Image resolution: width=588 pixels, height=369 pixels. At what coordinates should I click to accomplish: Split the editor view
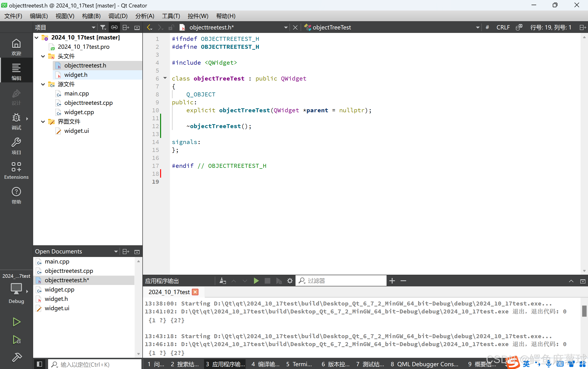pyautogui.click(x=583, y=27)
